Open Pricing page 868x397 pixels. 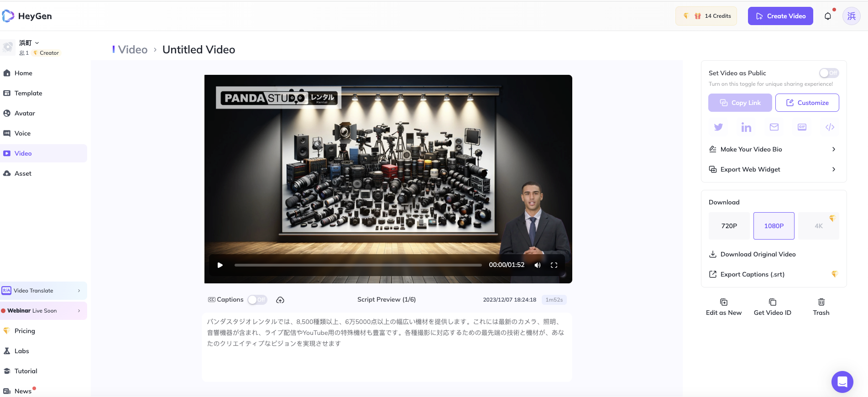[43, 331]
